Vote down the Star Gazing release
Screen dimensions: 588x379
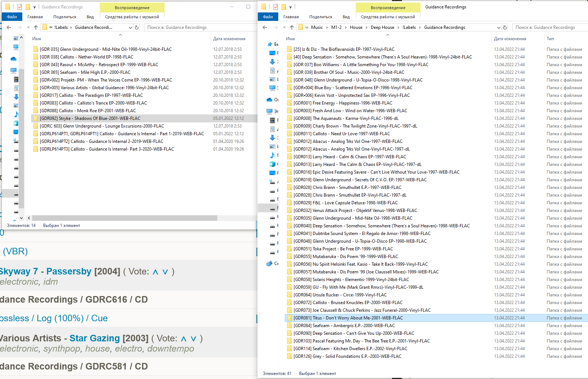click(x=193, y=339)
